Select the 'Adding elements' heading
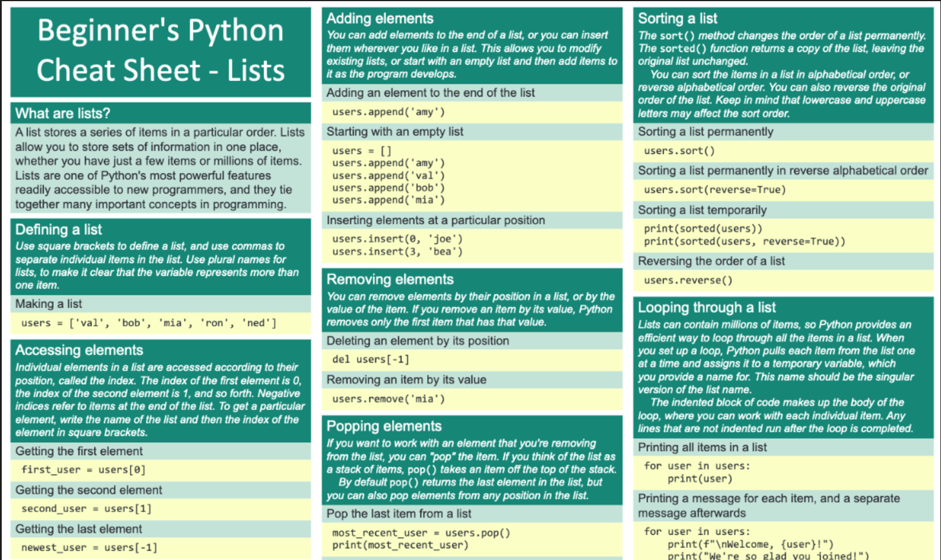 [380, 19]
